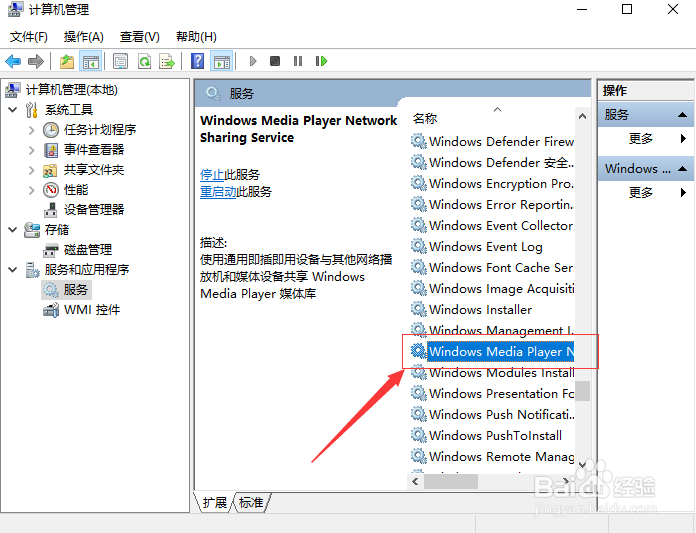Select Windows Error Reporting service row

coord(492,205)
